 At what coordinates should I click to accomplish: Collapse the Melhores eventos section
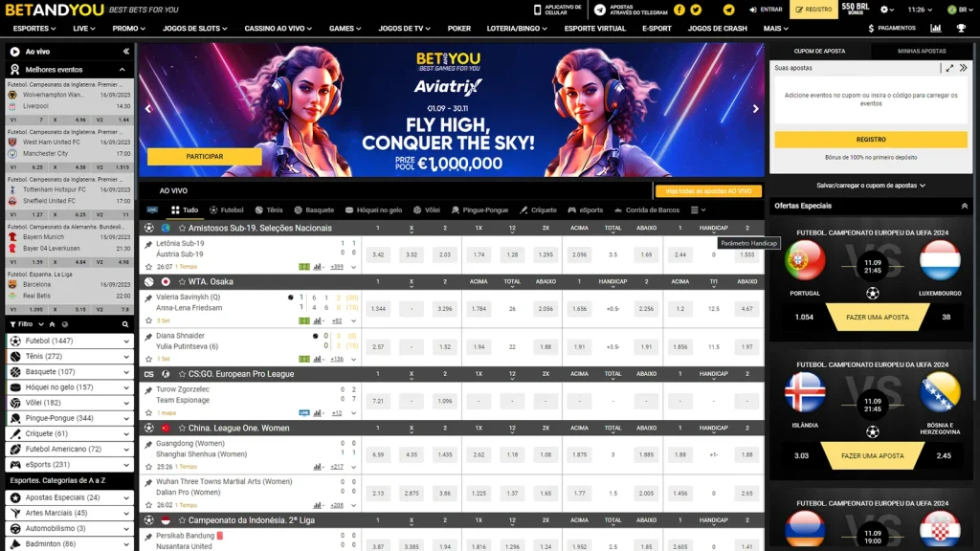point(122,69)
